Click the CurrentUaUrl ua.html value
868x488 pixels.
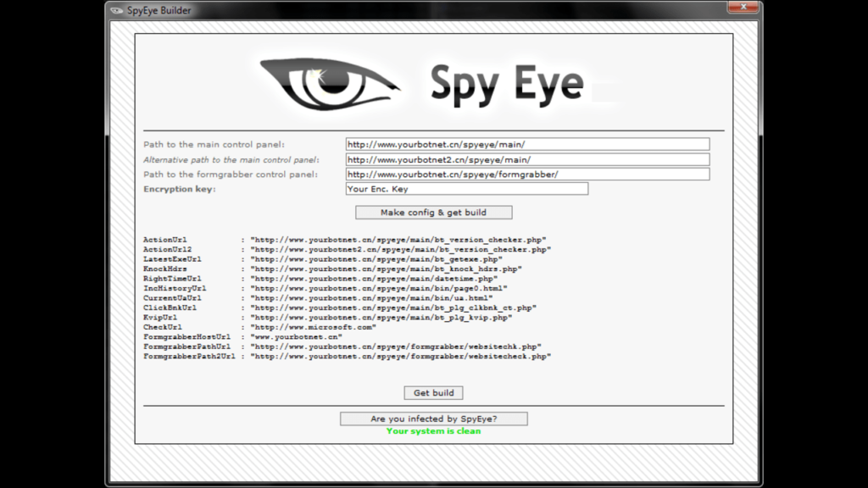[371, 297]
